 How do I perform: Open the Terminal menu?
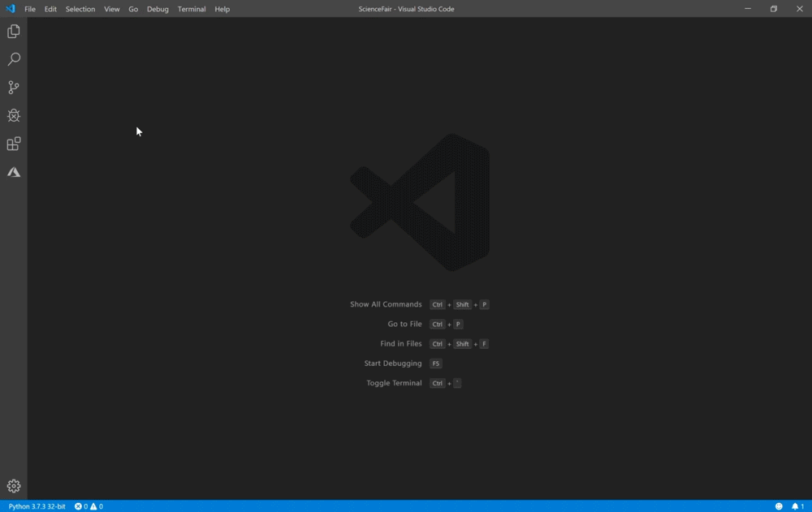(x=192, y=9)
